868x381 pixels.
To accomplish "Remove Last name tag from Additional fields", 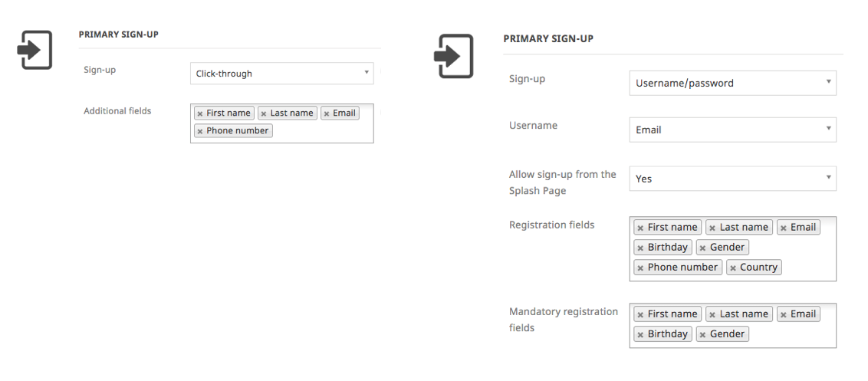I will coord(264,113).
